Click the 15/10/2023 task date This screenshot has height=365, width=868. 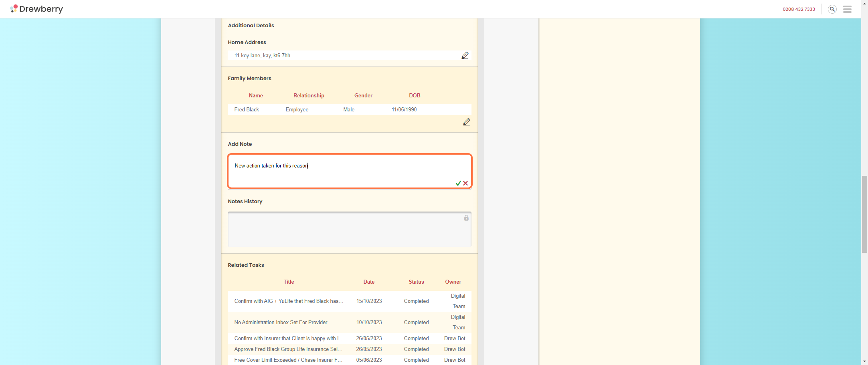pos(369,301)
